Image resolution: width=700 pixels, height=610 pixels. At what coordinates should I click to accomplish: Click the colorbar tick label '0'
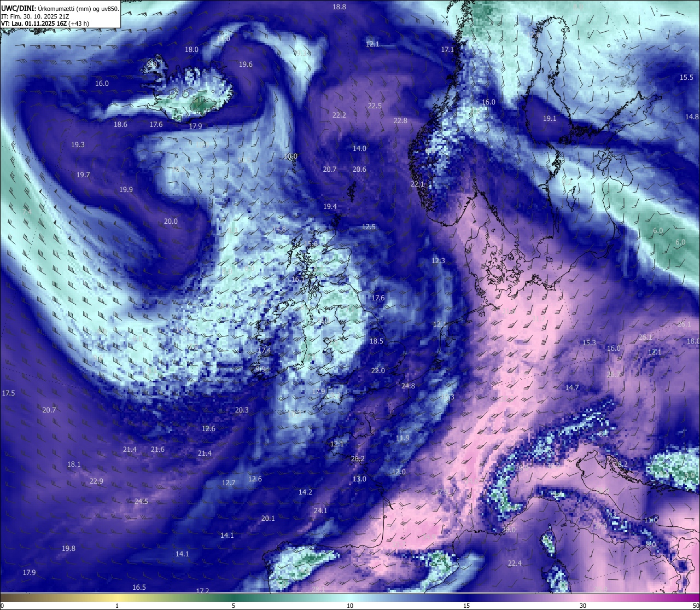(2, 606)
